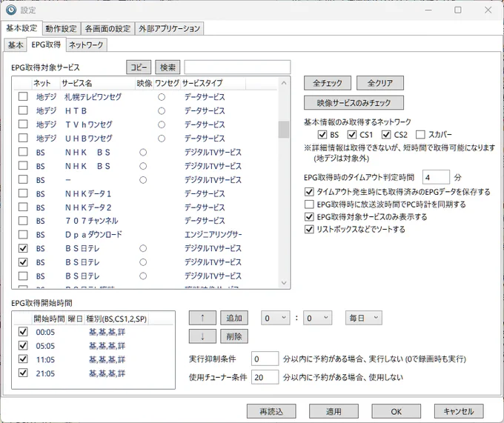
Task: Sort by the サービスタイプ column header
Action: coord(213,83)
